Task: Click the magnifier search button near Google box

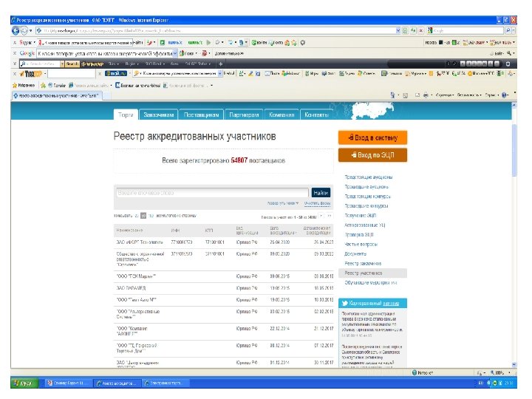Action: (x=508, y=30)
